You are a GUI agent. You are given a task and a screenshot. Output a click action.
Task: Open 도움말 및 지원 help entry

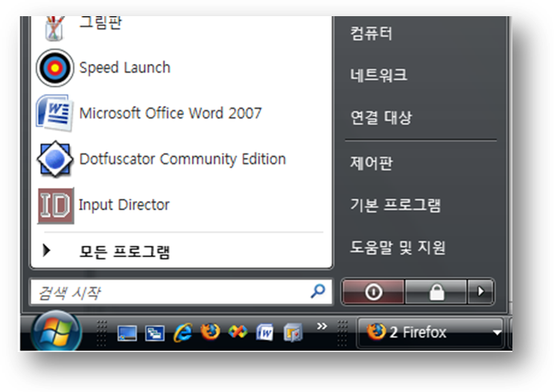pos(398,247)
